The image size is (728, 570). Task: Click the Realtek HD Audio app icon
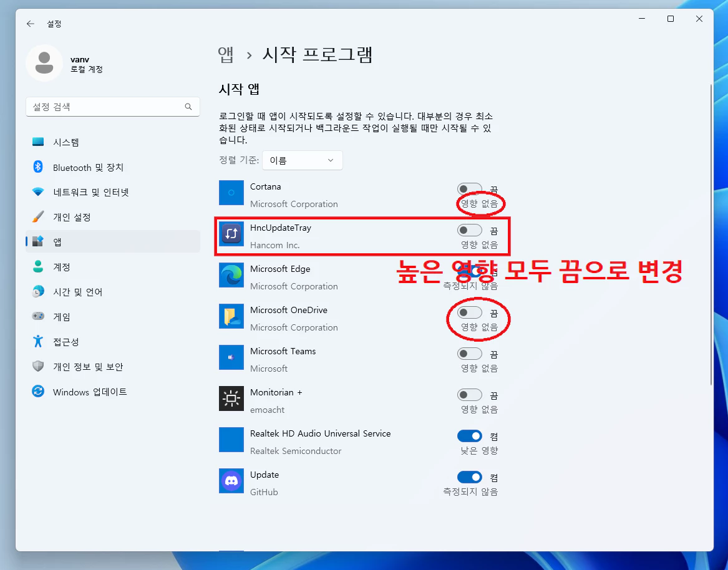tap(231, 440)
